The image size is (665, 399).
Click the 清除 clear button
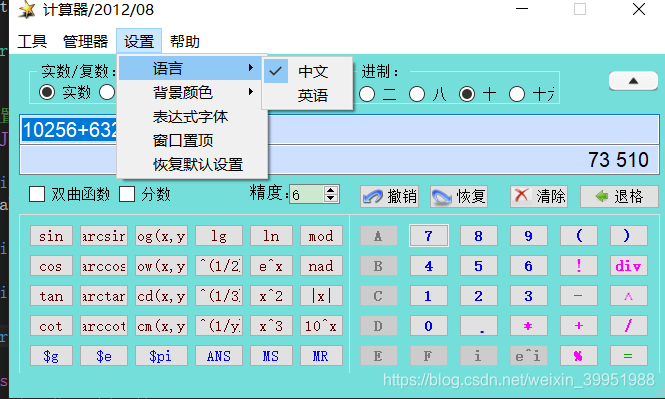coord(539,196)
